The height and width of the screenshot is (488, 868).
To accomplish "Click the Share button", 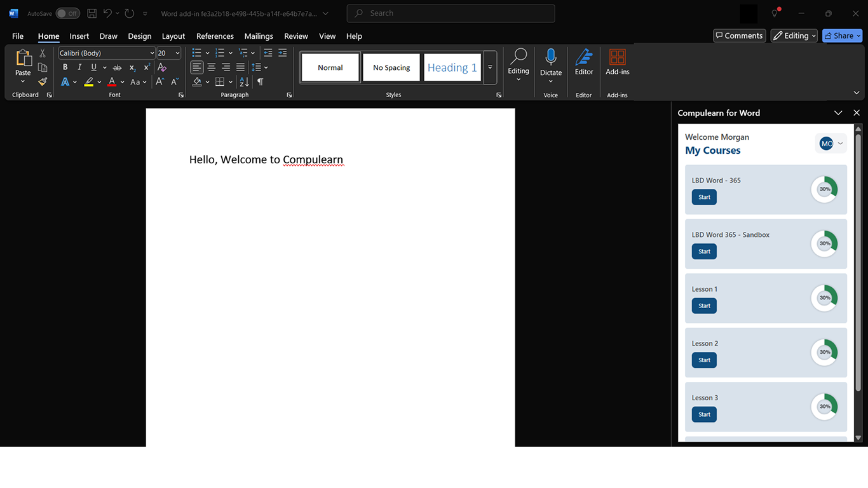I will tap(842, 36).
